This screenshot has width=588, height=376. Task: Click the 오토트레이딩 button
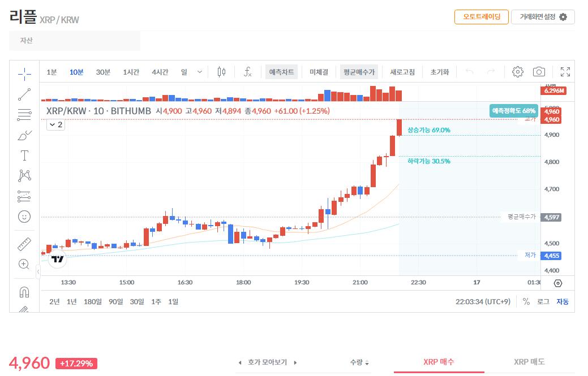(481, 17)
